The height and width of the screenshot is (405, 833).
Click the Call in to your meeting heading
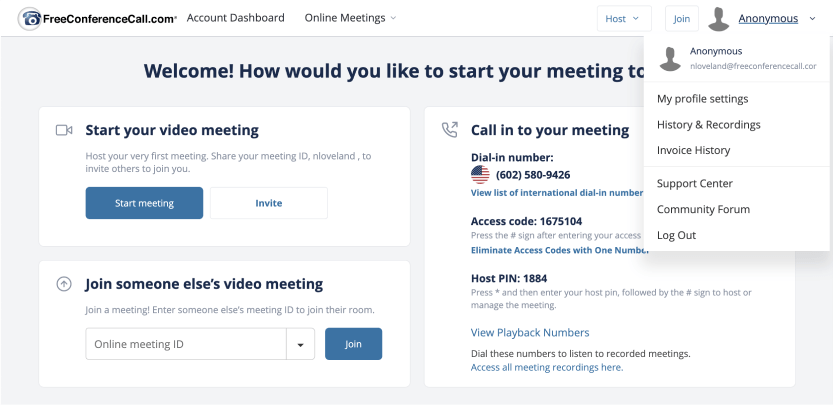pyautogui.click(x=550, y=130)
